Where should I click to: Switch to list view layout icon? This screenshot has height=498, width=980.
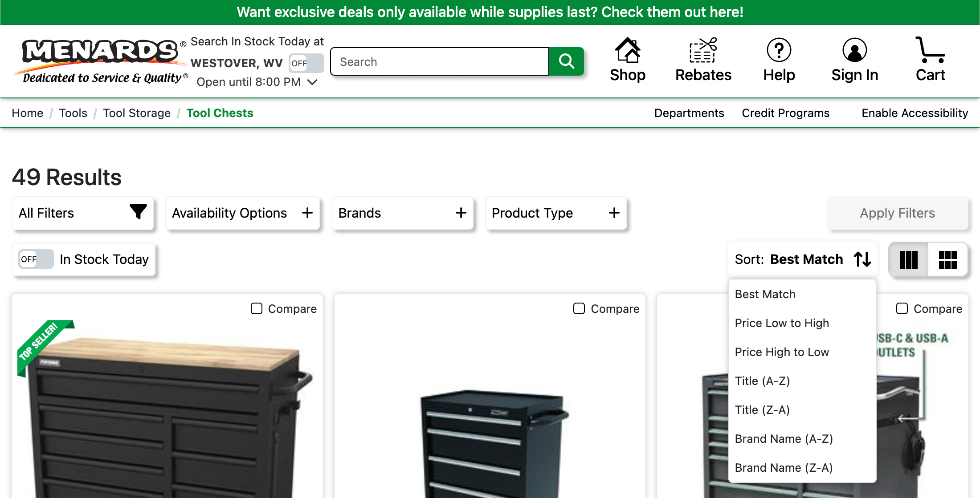tap(909, 259)
